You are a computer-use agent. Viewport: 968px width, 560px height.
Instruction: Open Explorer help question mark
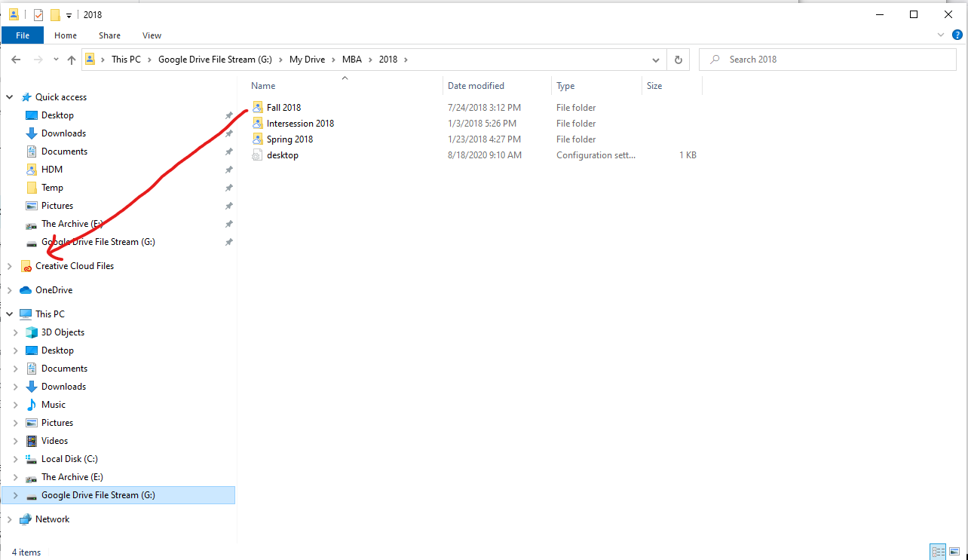coord(956,35)
